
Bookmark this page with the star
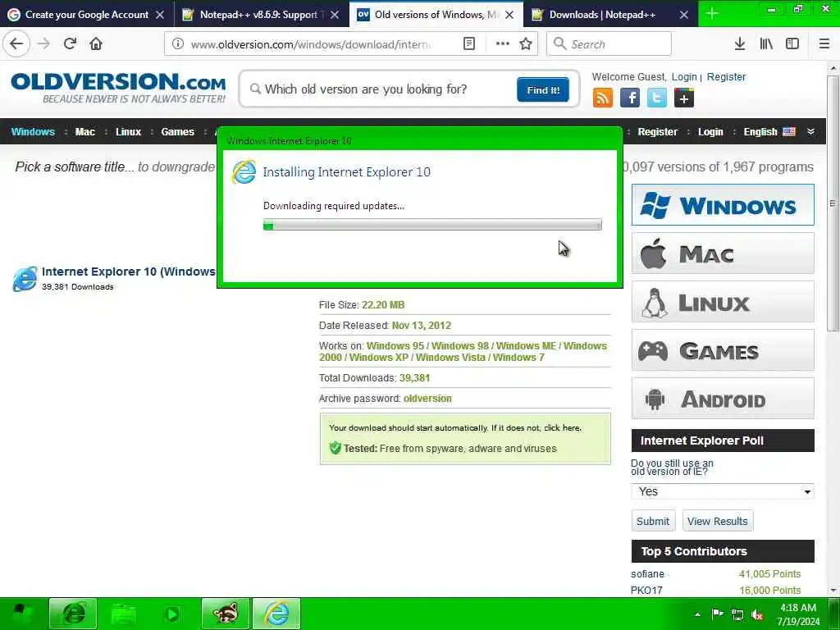pyautogui.click(x=526, y=44)
